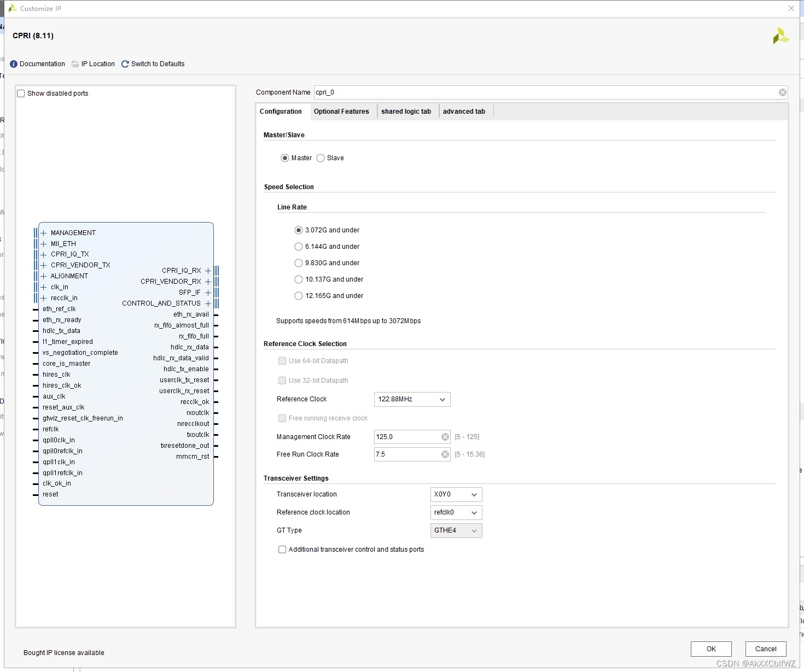The width and height of the screenshot is (804, 672).
Task: Select the Master radio button
Action: click(x=285, y=158)
